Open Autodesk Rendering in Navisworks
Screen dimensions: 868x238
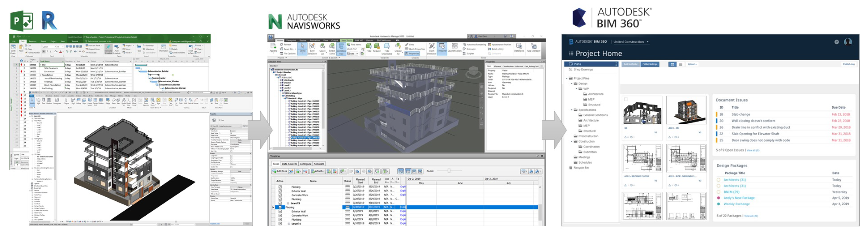474,45
